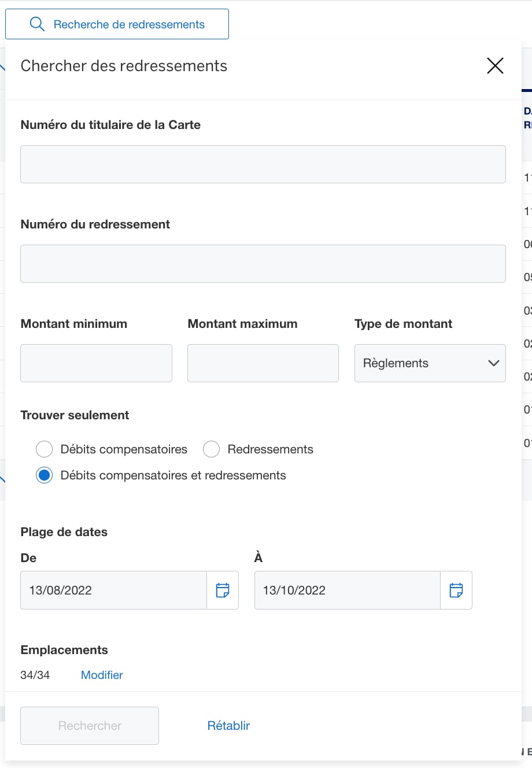Image resolution: width=532 pixels, height=768 pixels.
Task: Click the 'Rétablir' button
Action: pyautogui.click(x=228, y=725)
